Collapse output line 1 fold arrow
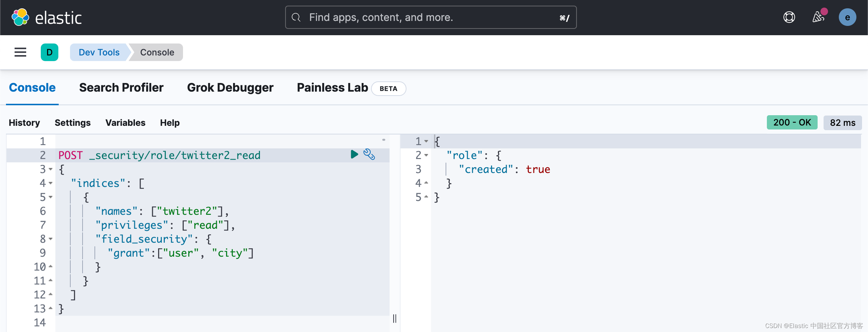 tap(426, 141)
